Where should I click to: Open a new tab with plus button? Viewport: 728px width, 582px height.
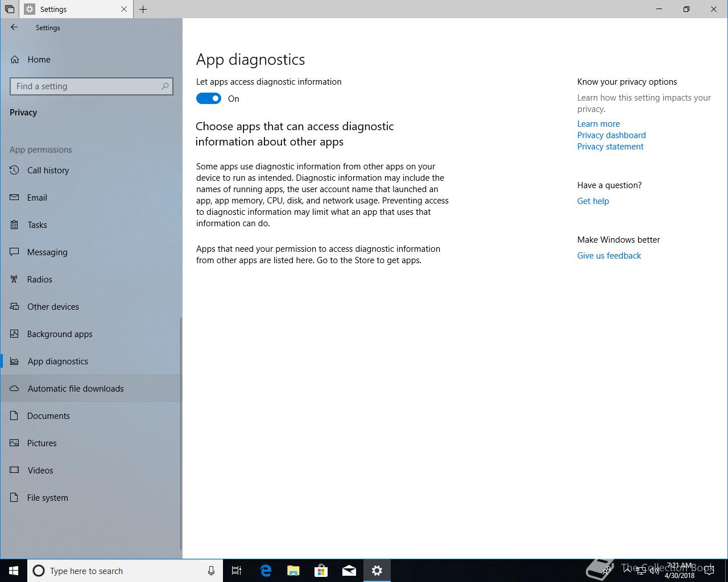pyautogui.click(x=143, y=9)
